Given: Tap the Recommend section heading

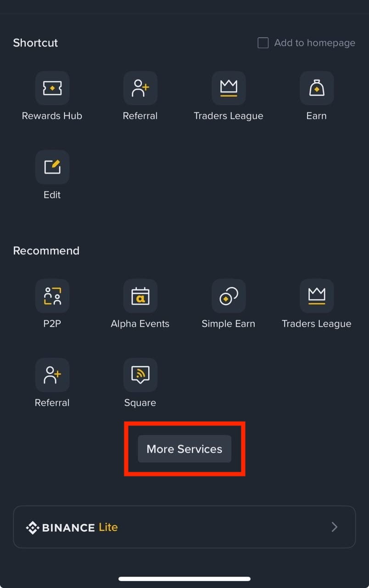Looking at the screenshot, I should [x=46, y=250].
